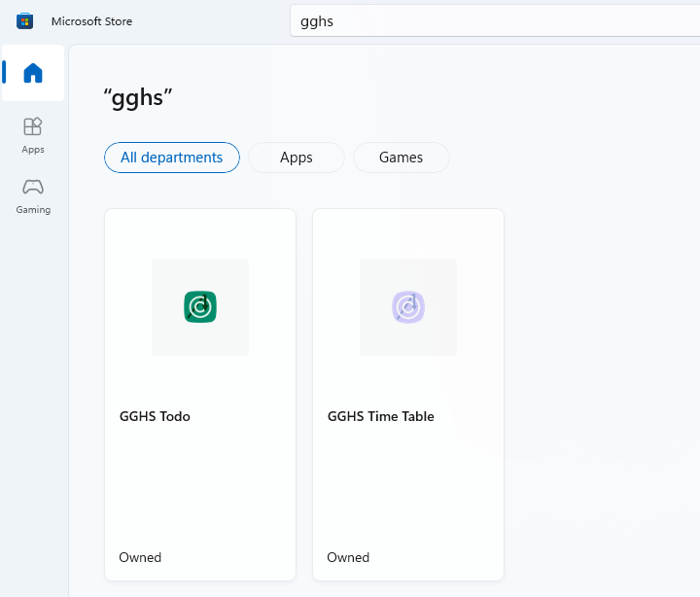
Task: Open the Apps section in sidebar
Action: [33, 136]
